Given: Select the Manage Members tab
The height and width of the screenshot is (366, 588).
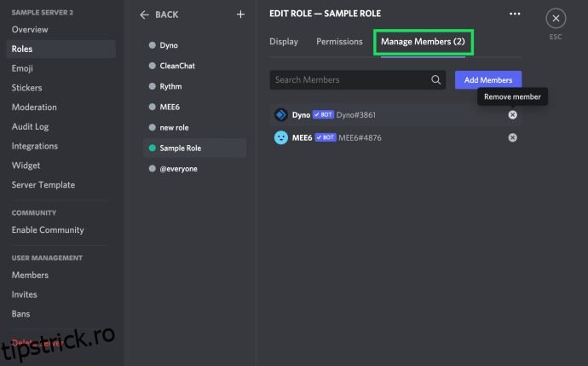Looking at the screenshot, I should click(x=422, y=41).
